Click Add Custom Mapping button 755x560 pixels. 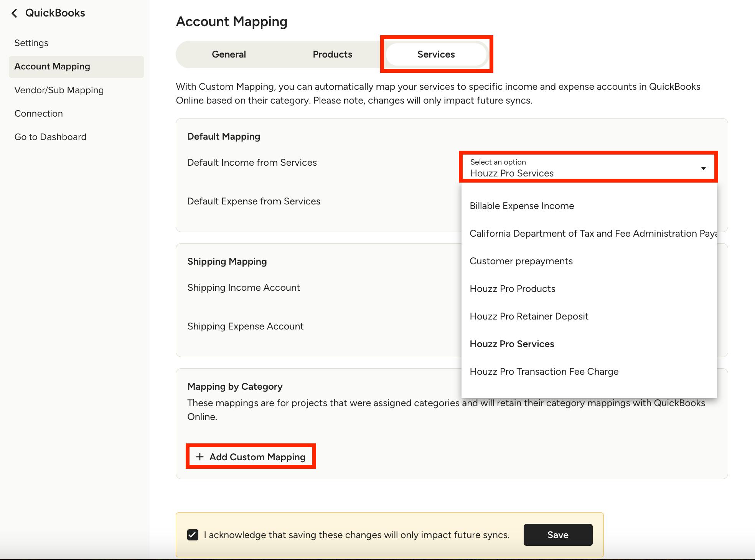coord(251,457)
